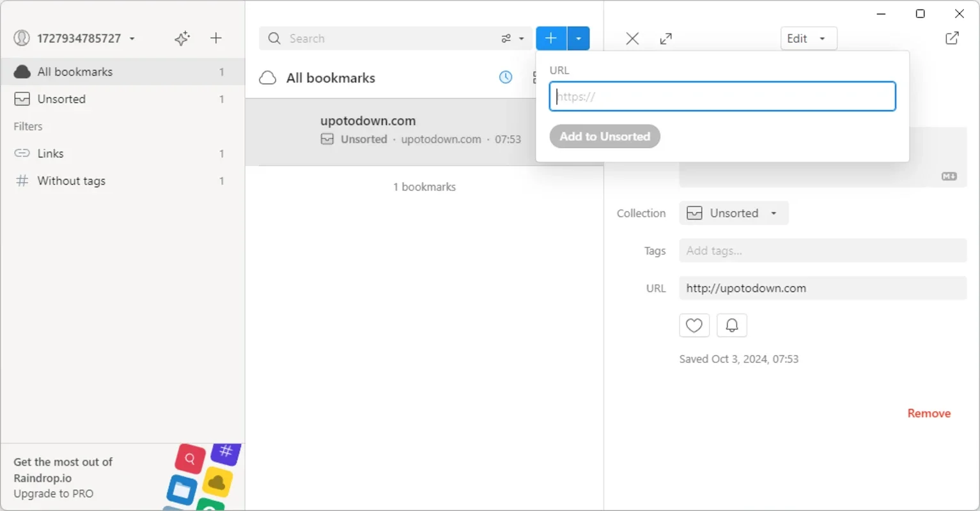
Task: Open the Collection Unsorted dropdown
Action: tap(734, 213)
